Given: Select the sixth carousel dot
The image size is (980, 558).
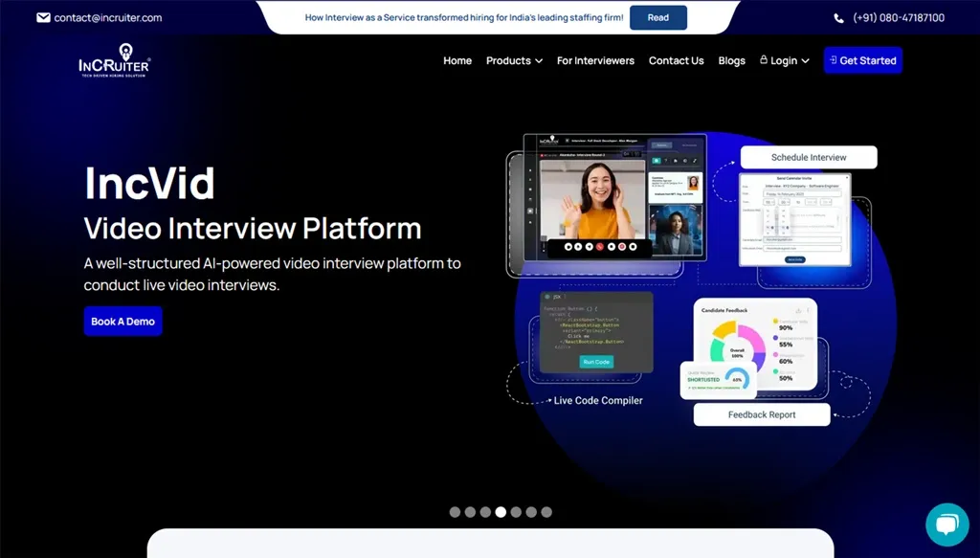Looking at the screenshot, I should (x=531, y=512).
